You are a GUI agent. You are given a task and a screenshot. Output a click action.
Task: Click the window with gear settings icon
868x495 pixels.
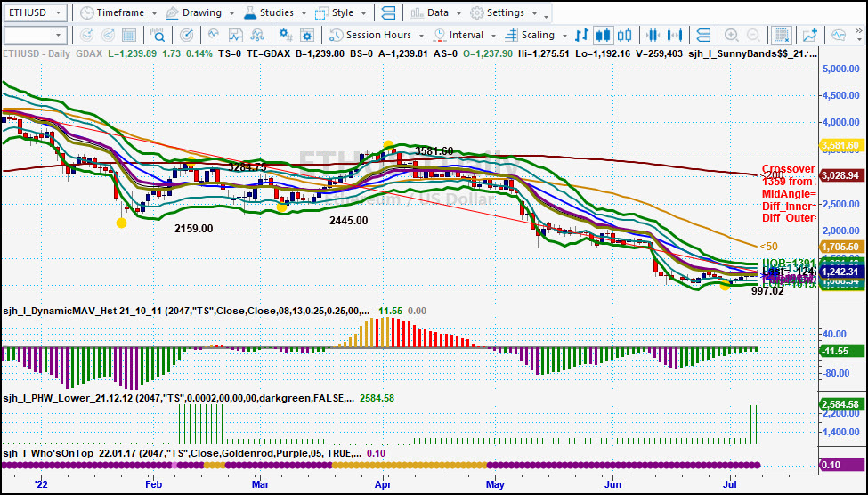click(308, 35)
